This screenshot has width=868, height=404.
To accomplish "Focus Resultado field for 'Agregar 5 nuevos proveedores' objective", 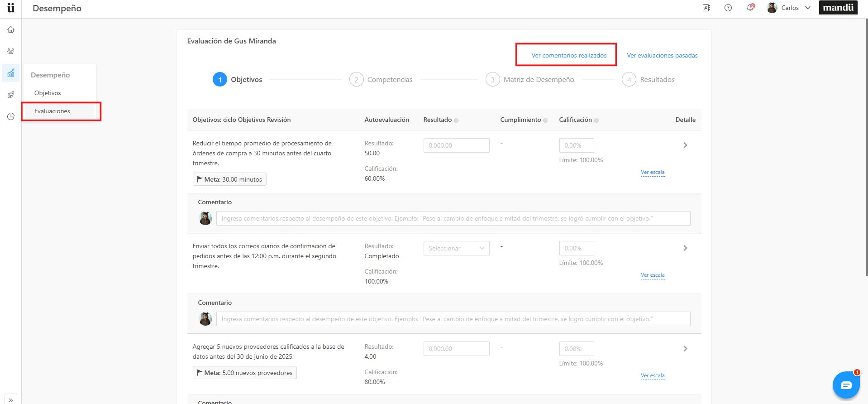I will (456, 349).
